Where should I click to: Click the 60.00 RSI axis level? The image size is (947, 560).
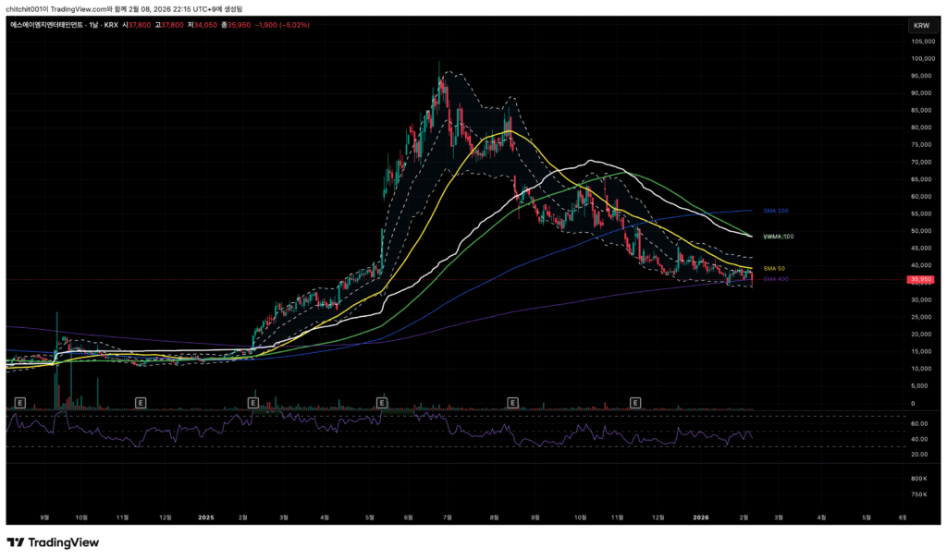(x=919, y=423)
